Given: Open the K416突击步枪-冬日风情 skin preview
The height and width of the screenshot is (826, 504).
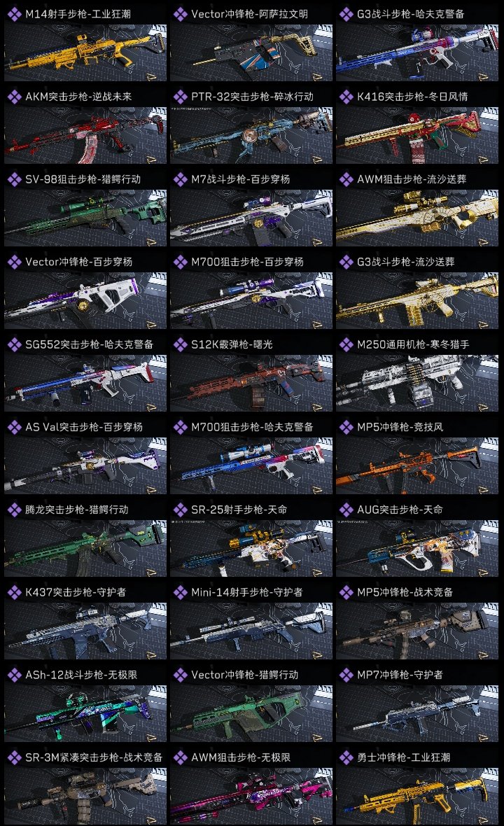Looking at the screenshot, I should coord(417,135).
